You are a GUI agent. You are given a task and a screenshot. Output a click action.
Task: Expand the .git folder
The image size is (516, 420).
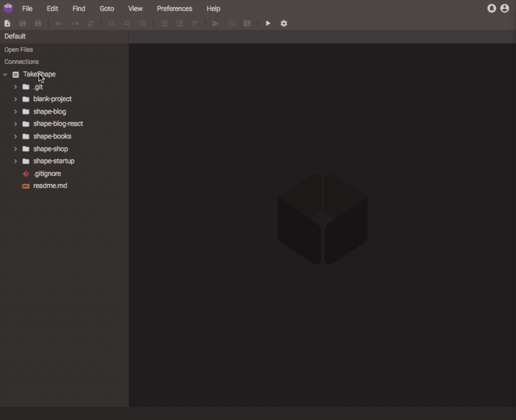tap(16, 87)
